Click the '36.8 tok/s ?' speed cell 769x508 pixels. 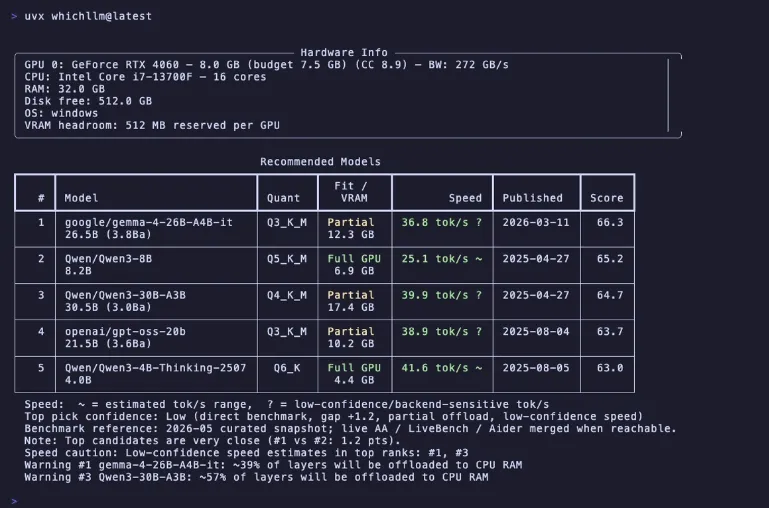click(x=441, y=222)
